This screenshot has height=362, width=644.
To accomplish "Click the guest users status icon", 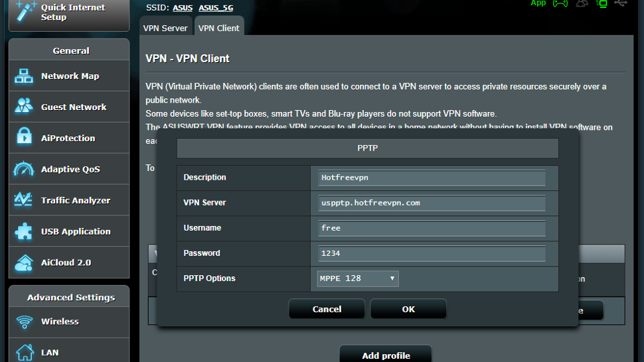I will (x=582, y=4).
